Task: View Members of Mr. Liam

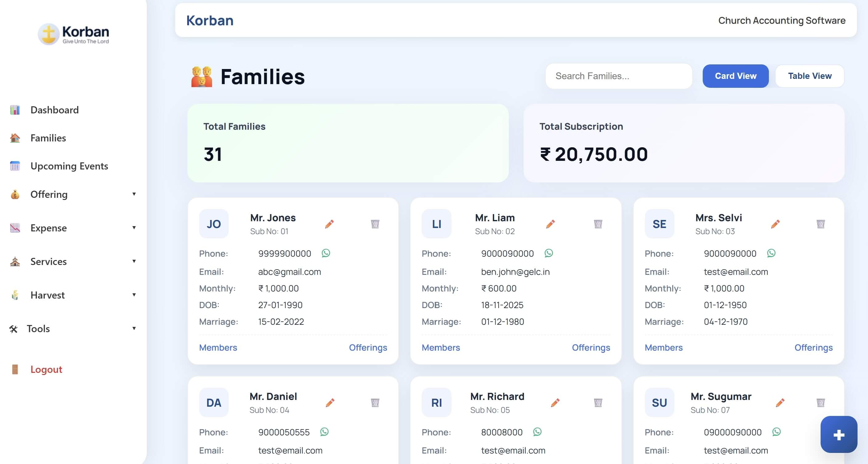Action: (x=441, y=348)
